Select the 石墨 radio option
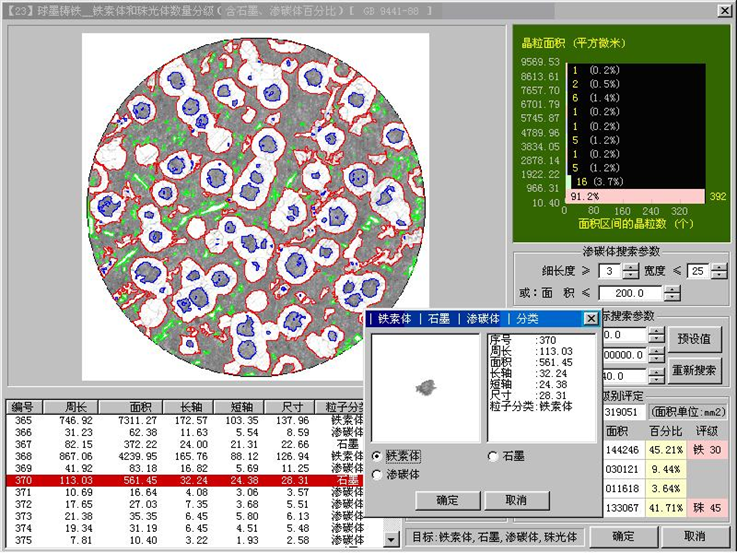737x553 pixels. pos(493,456)
